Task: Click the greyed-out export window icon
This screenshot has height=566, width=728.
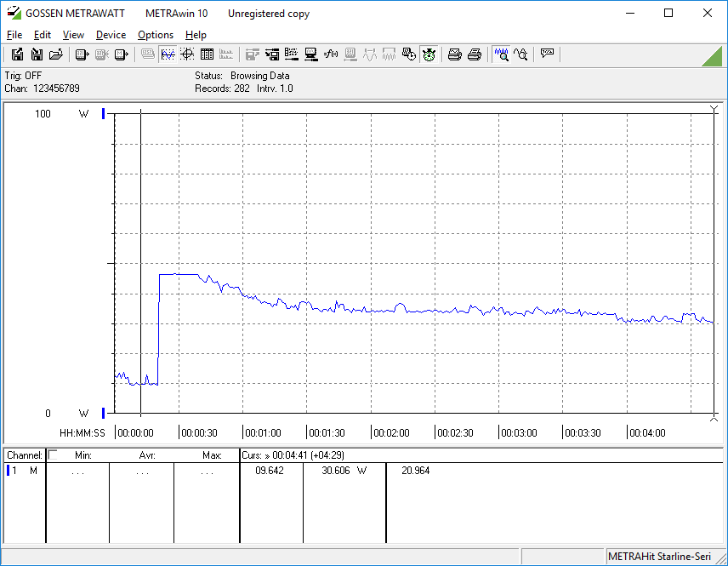Action: (252, 54)
